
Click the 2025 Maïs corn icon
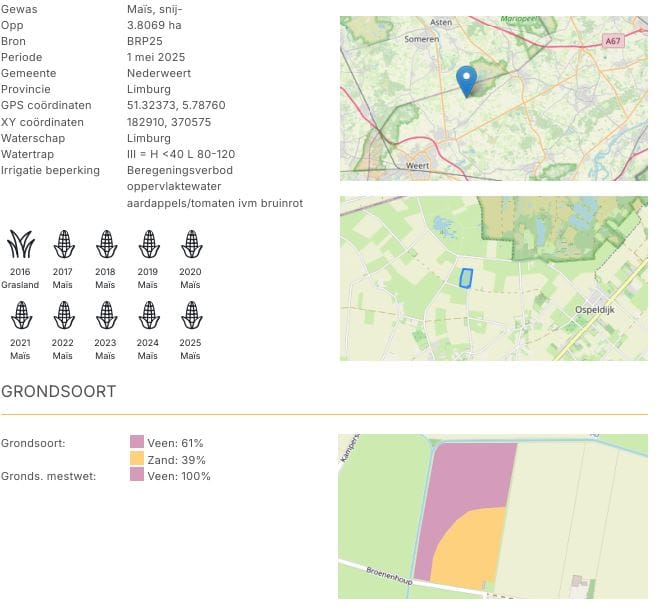point(191,316)
